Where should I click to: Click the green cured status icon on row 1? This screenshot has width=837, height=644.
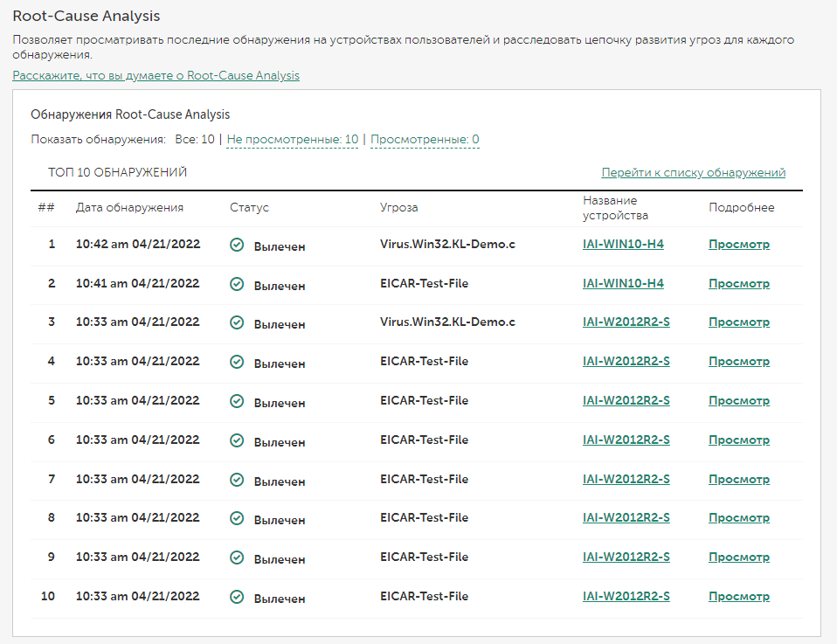[237, 246]
